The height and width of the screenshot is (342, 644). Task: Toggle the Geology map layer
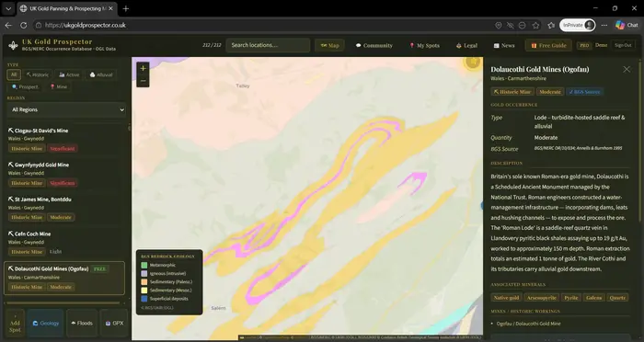pyautogui.click(x=46, y=323)
